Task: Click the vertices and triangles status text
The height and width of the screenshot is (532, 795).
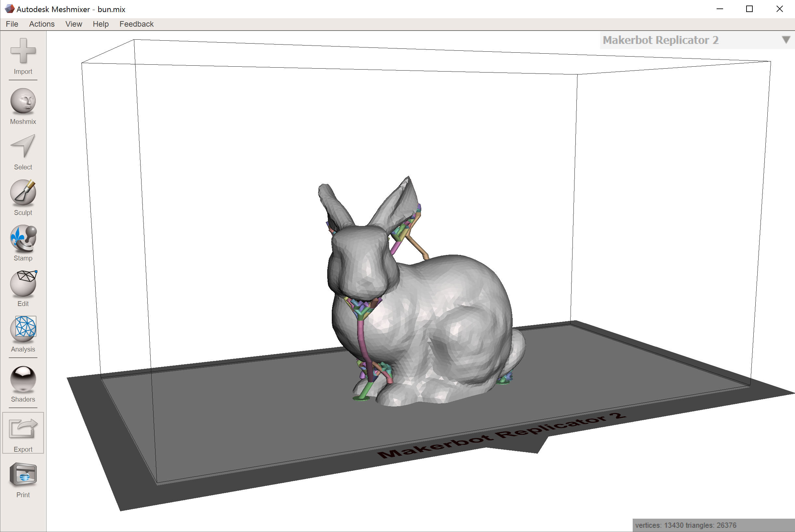Action: coord(685,525)
